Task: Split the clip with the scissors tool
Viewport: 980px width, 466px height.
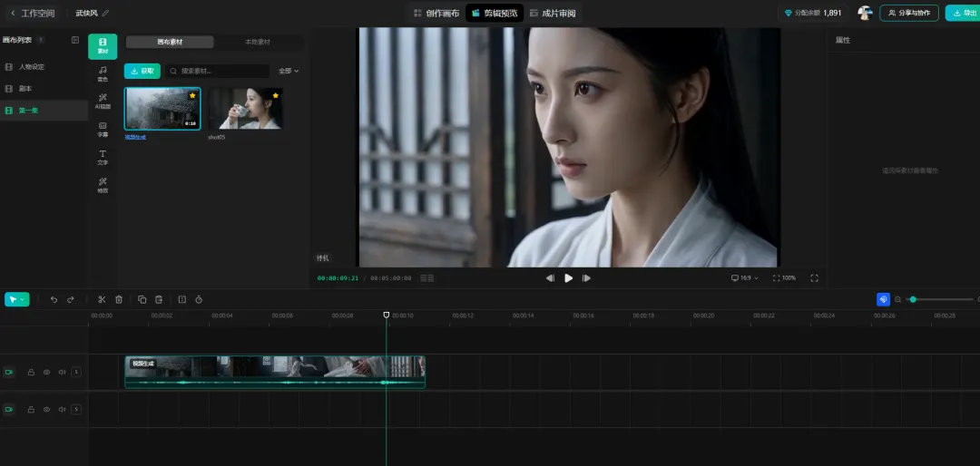Action: pyautogui.click(x=102, y=300)
